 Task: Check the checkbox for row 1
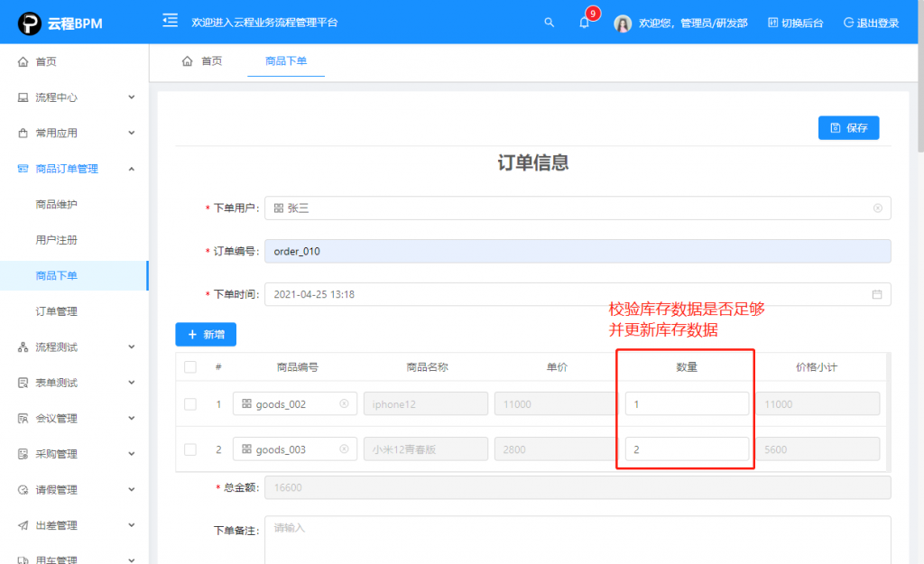pos(190,404)
